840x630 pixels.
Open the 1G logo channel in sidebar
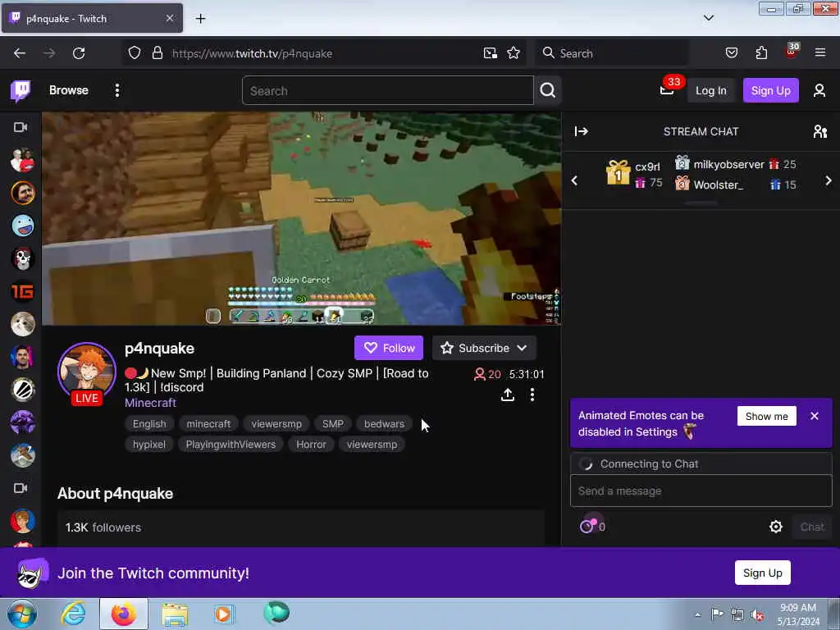[22, 291]
